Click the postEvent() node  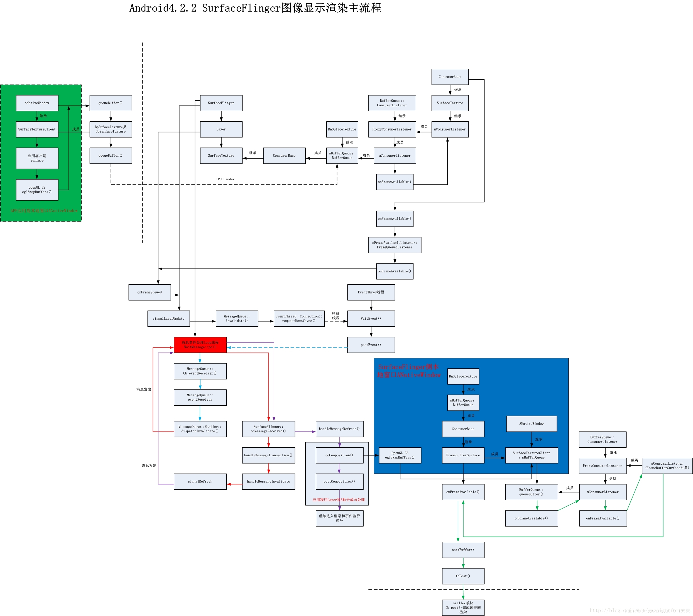point(371,345)
